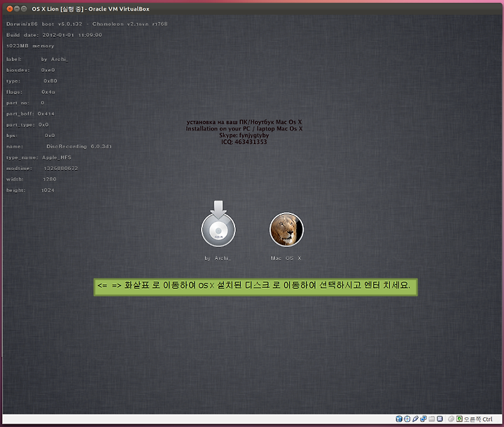Click the 'type: 0x80' line
The width and height of the screenshot is (504, 427).
point(31,80)
